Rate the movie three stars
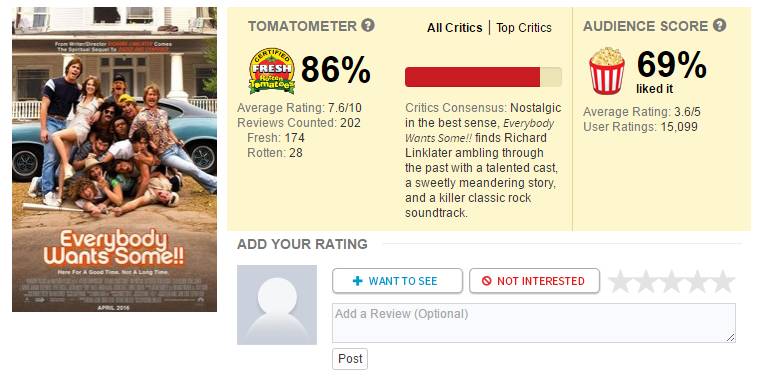This screenshot has width=766, height=380. [x=672, y=282]
